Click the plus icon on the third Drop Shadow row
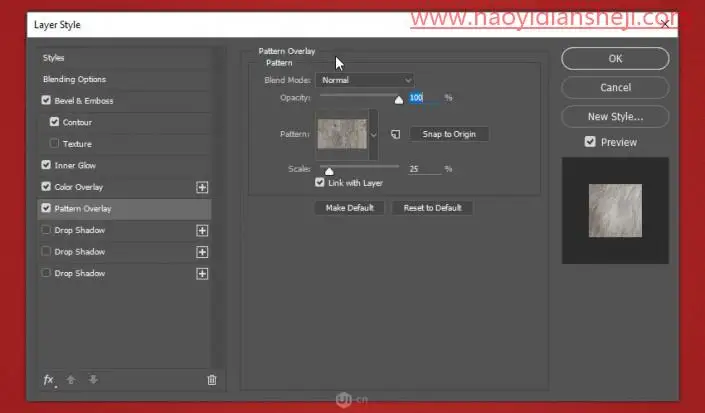Viewport: 705px width, 413px height. pos(202,274)
